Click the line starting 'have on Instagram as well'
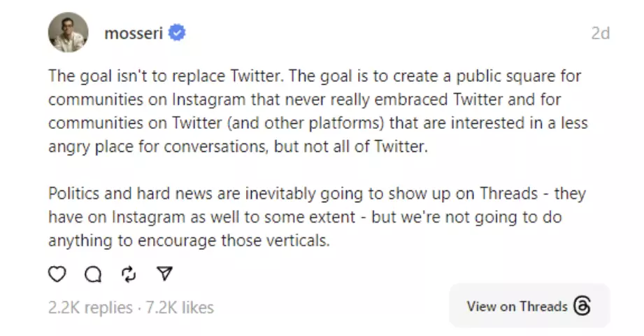The height and width of the screenshot is (336, 644). [305, 217]
